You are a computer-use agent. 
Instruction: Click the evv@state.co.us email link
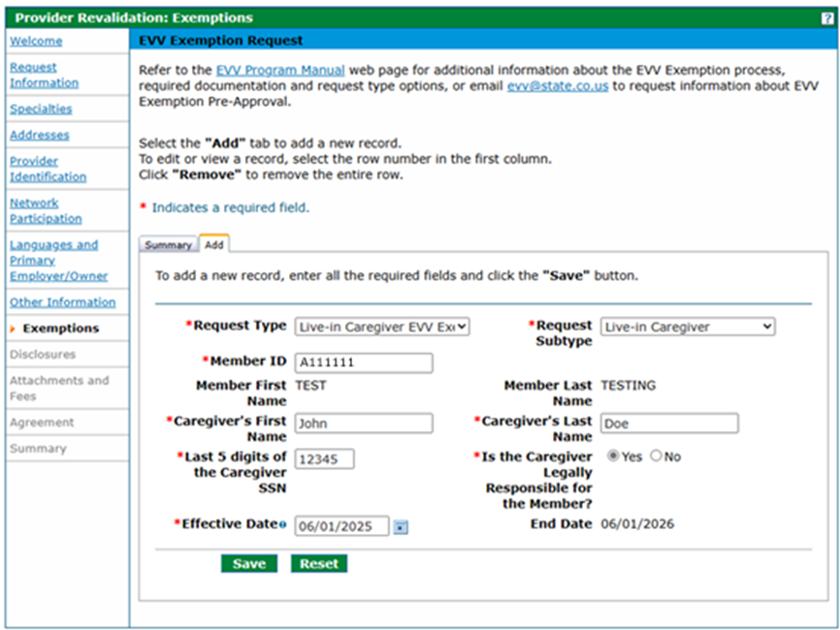(558, 85)
